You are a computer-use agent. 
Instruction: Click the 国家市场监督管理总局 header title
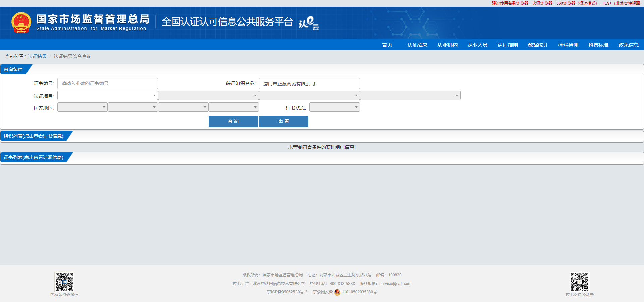coord(93,19)
